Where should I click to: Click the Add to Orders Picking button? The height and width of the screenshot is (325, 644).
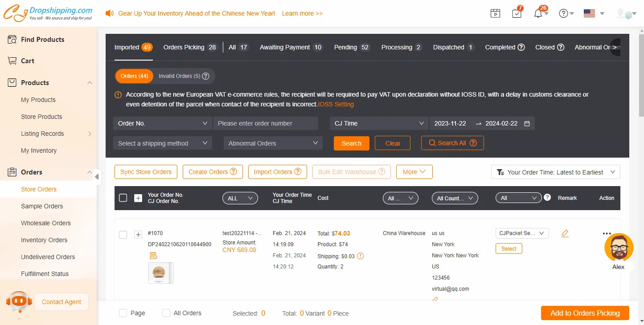(585, 313)
